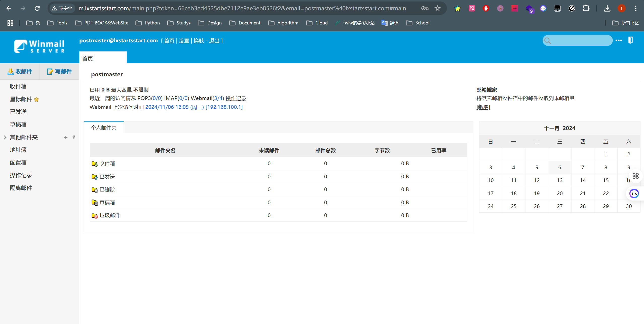Open the saved passwords key icon
Viewport: 644px width, 324px height.
coord(425,8)
